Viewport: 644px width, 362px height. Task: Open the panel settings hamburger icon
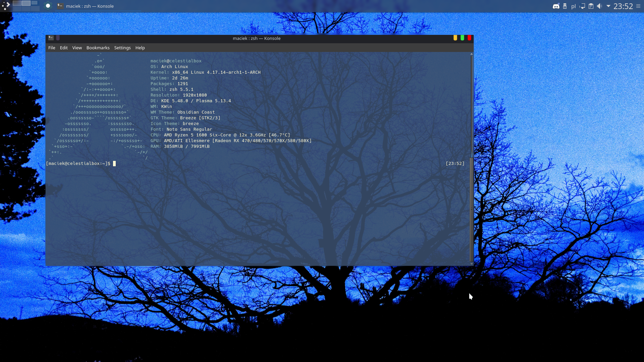(x=638, y=6)
